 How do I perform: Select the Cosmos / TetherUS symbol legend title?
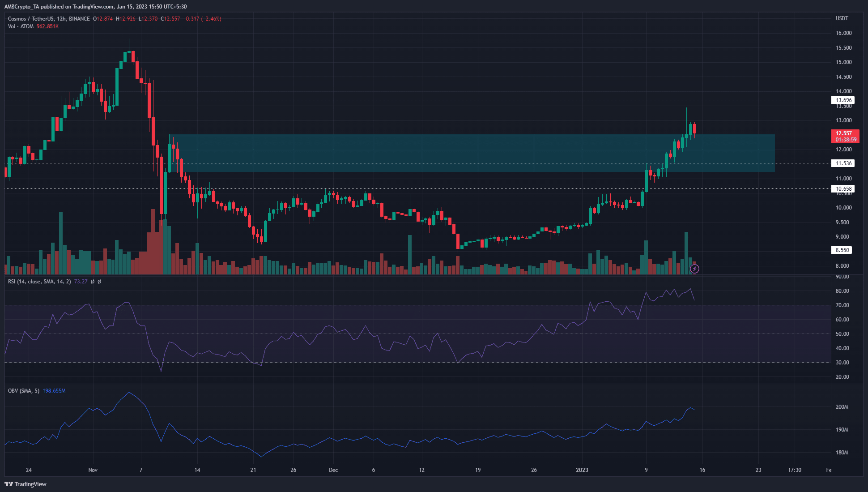(49, 19)
